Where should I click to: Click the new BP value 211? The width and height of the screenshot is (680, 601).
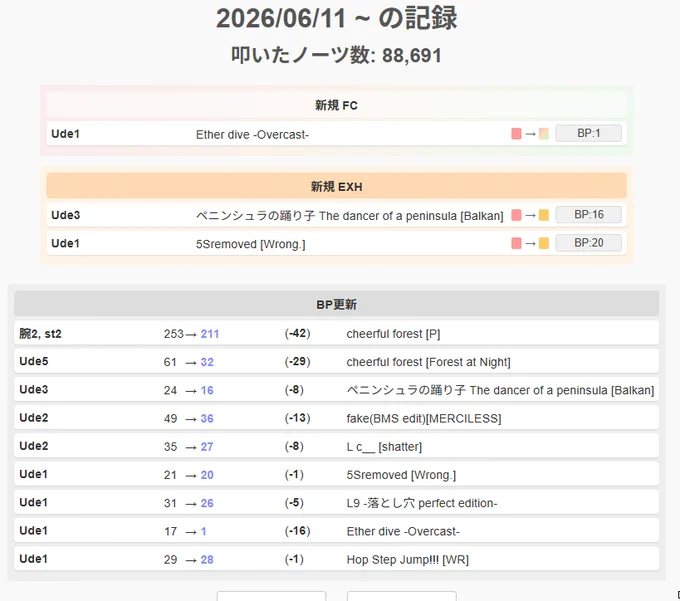210,334
